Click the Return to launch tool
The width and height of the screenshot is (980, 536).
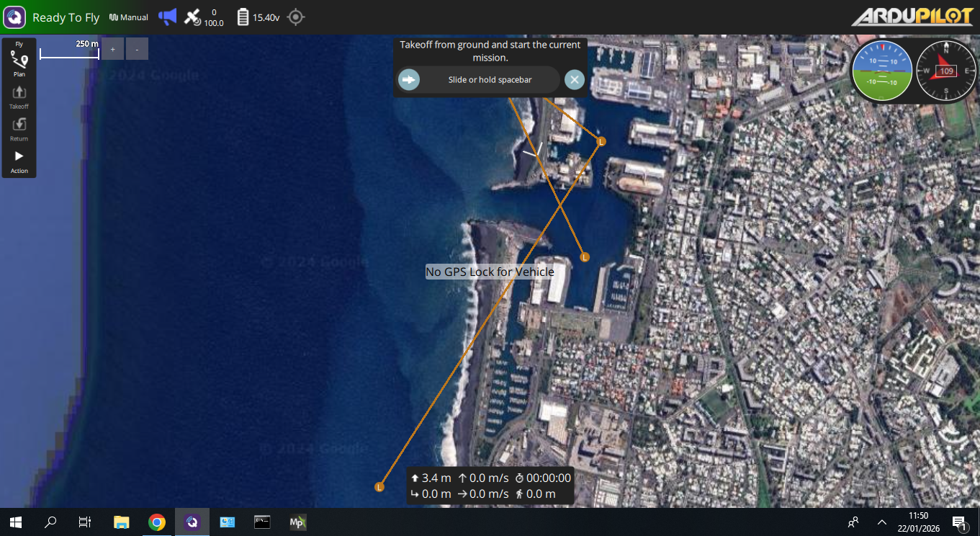click(x=19, y=128)
